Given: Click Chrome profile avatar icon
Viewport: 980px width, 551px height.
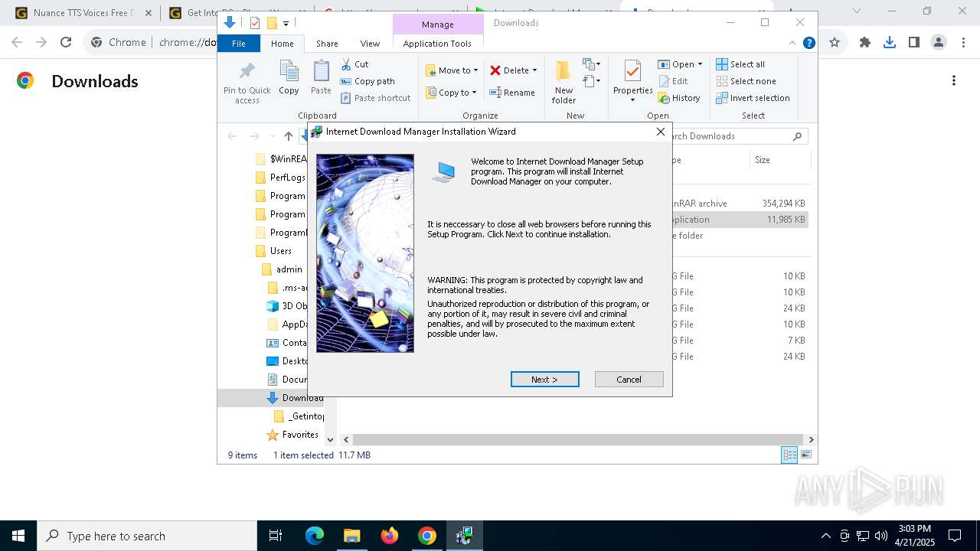Looking at the screenshot, I should (939, 42).
